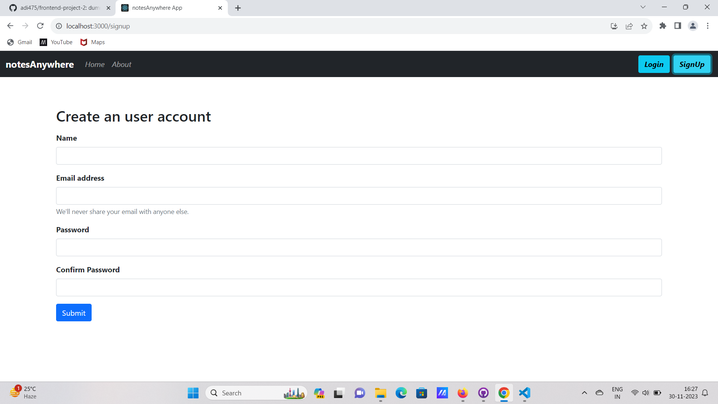Viewport: 718px width, 404px height.
Task: Open GitHub Desktop from the taskbar
Action: tap(483, 393)
